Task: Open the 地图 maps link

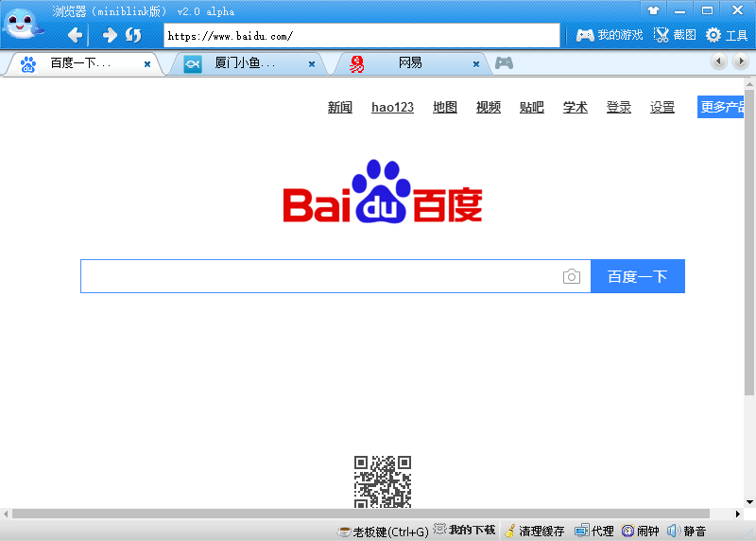Action: point(445,107)
